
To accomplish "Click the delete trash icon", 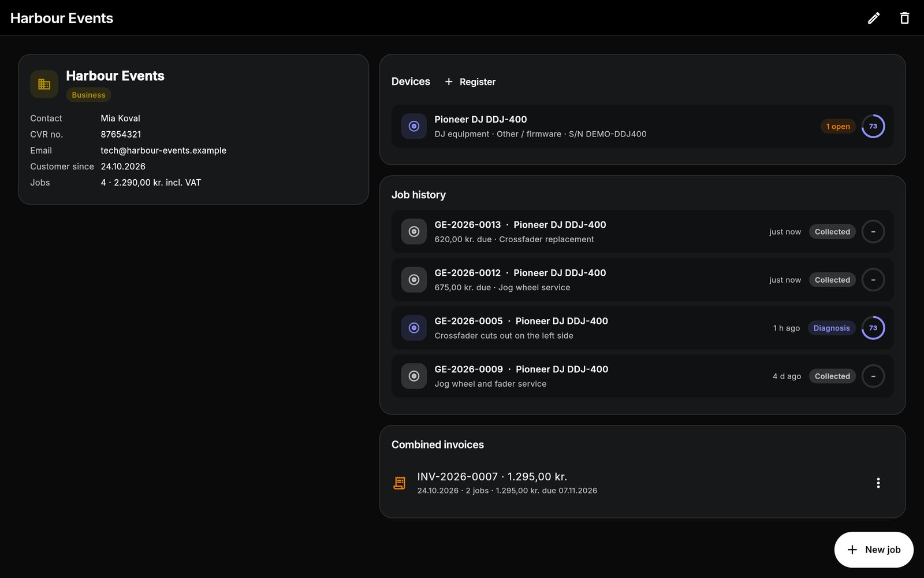I will pyautogui.click(x=904, y=18).
